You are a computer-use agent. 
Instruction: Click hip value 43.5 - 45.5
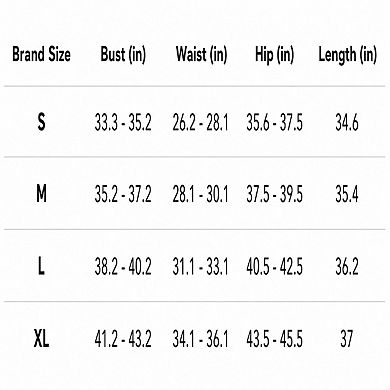(x=275, y=339)
